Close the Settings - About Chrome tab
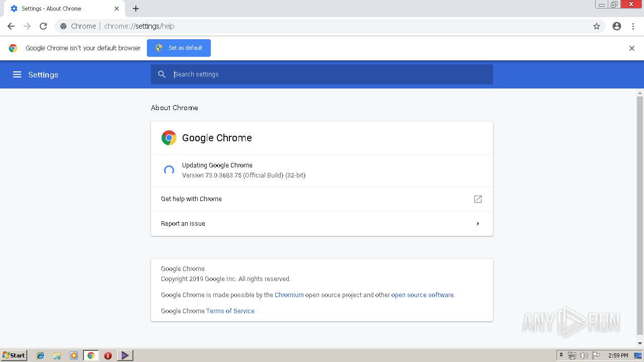This screenshot has width=644, height=362. coord(117,9)
